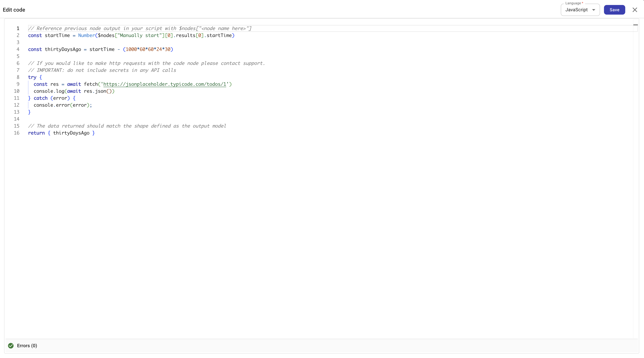Click the comment about output model on line 15
The height and width of the screenshot is (358, 644).
point(127,126)
